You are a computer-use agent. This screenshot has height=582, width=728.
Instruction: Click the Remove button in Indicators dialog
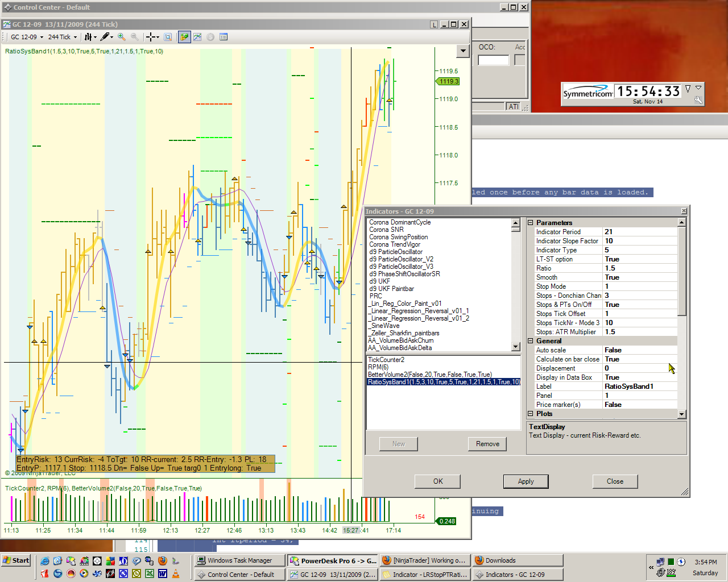(487, 444)
